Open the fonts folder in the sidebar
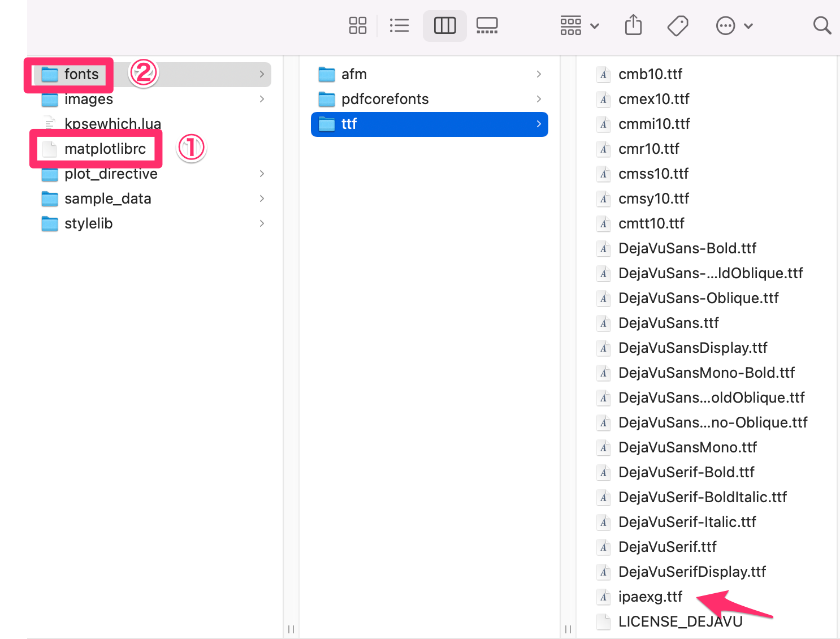This screenshot has height=639, width=840. (81, 74)
